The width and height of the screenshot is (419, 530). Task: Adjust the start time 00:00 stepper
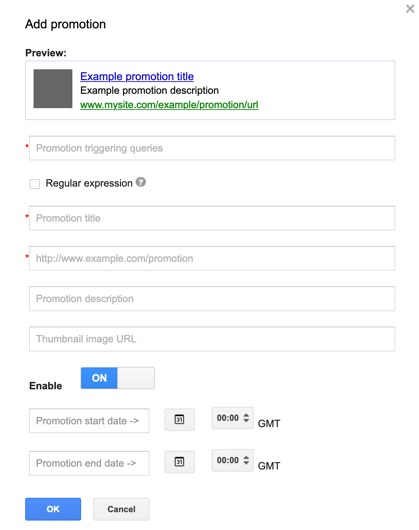click(x=246, y=418)
